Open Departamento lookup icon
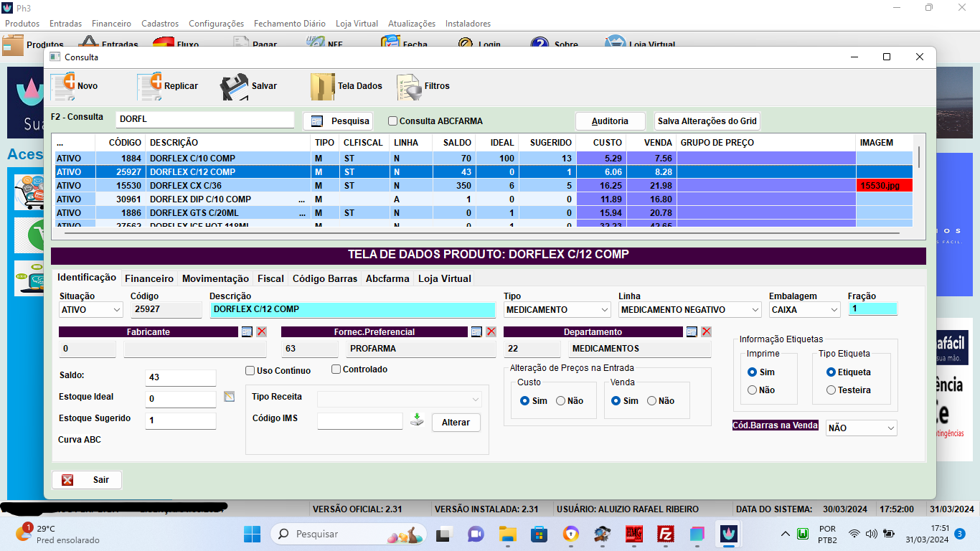The width and height of the screenshot is (980, 551). tap(692, 331)
